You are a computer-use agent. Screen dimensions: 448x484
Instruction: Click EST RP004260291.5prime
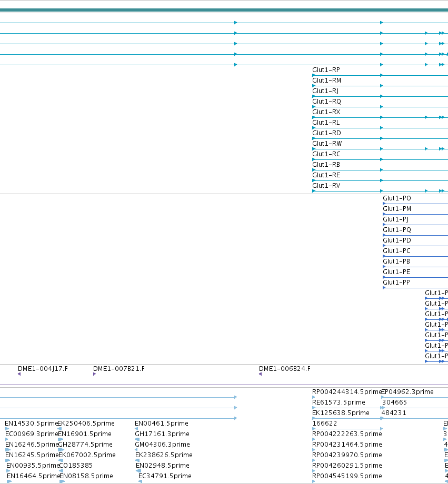[x=347, y=466]
